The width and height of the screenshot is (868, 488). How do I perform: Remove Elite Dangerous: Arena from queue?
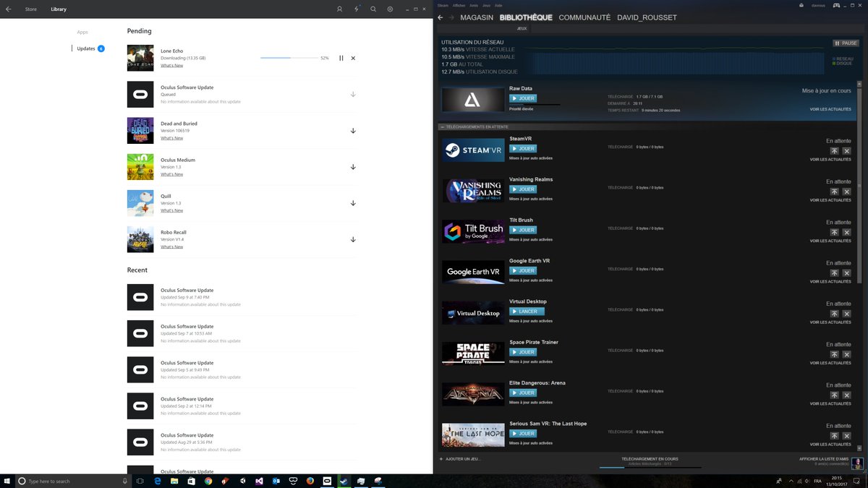[846, 395]
